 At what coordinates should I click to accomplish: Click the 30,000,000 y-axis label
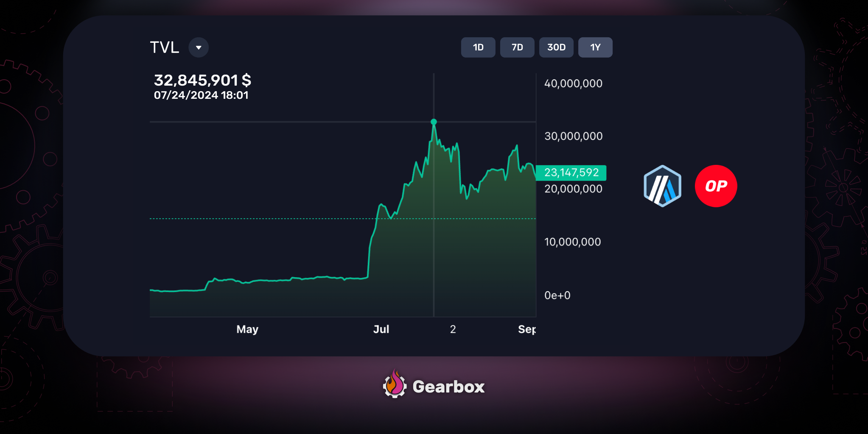tap(573, 136)
